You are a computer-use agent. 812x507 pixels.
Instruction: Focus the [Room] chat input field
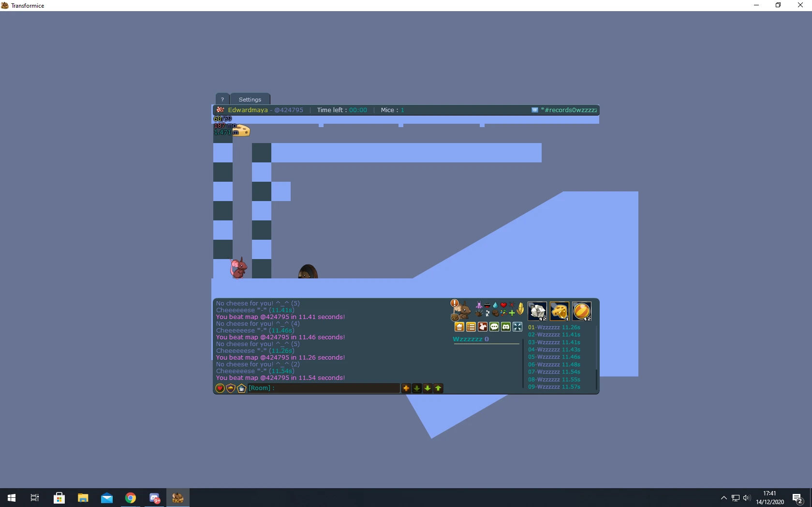click(324, 388)
